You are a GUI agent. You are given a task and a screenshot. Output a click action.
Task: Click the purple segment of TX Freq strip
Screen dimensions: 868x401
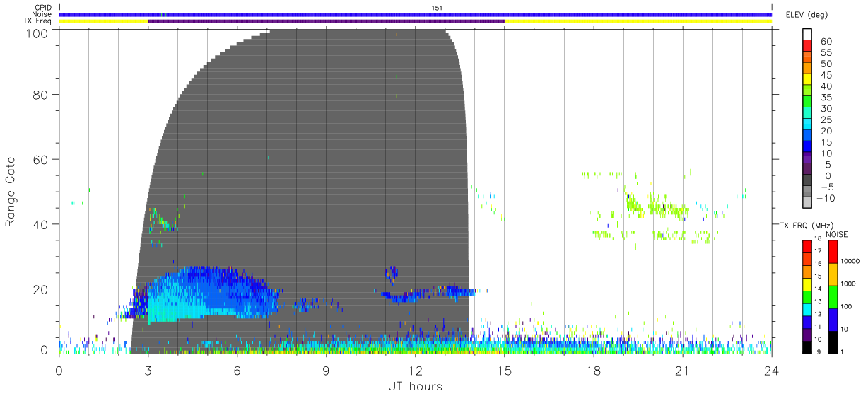tap(326, 21)
